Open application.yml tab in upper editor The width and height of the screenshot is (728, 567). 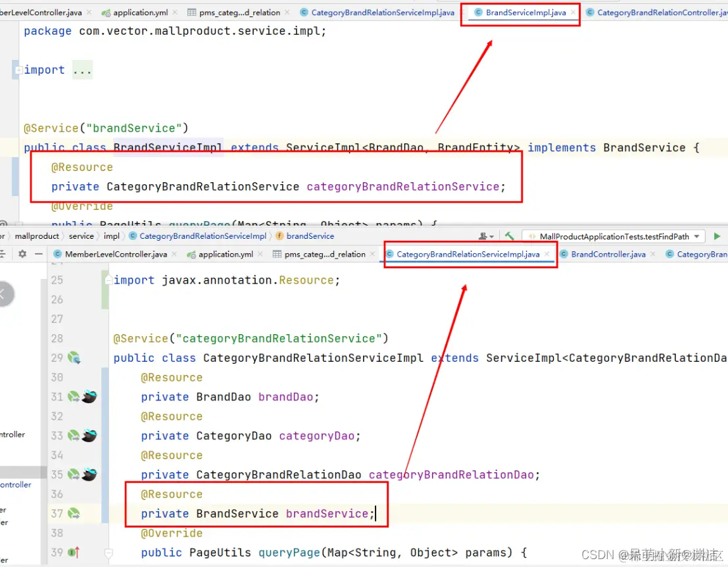tap(140, 12)
